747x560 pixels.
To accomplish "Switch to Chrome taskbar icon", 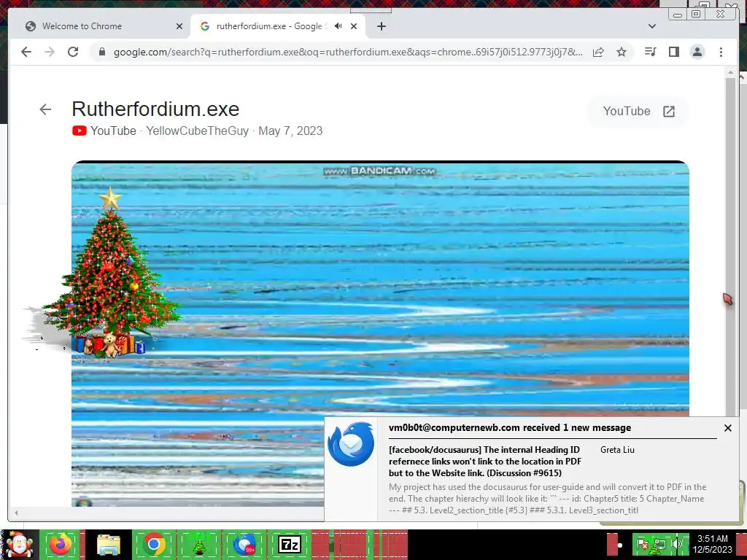I will pyautogui.click(x=153, y=544).
